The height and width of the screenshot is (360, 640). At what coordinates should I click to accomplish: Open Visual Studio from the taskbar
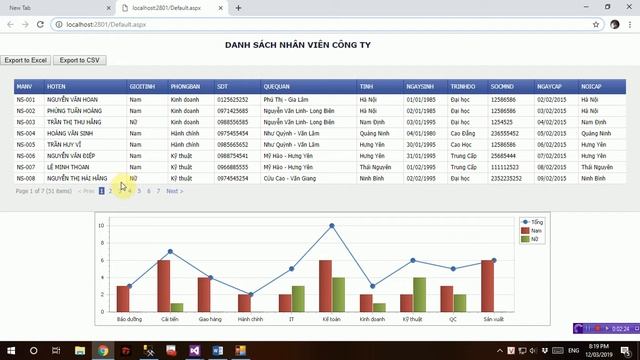coord(195,351)
